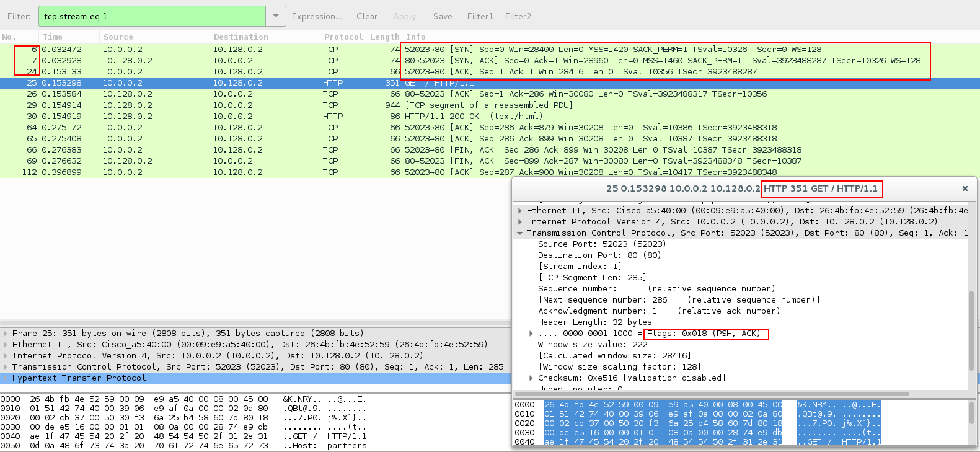Expand the Checksum 0xe516 field
Screen dimensions: 980x452
(531, 378)
